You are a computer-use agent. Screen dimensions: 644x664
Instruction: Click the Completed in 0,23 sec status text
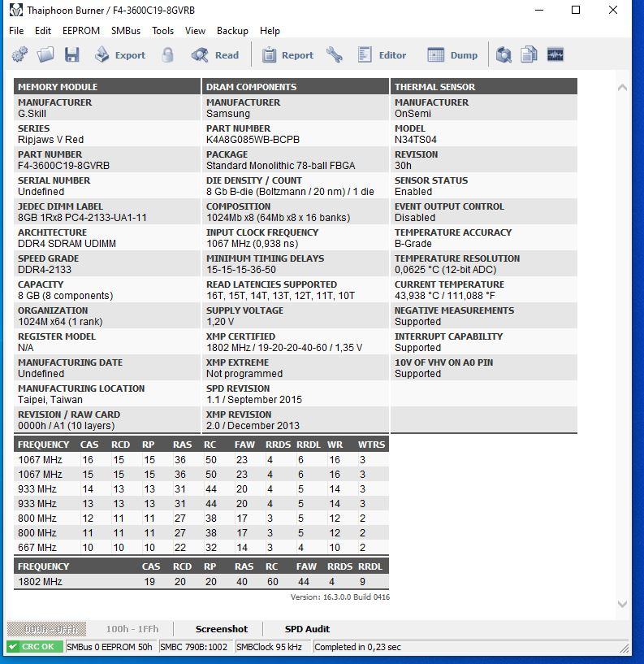point(357,647)
